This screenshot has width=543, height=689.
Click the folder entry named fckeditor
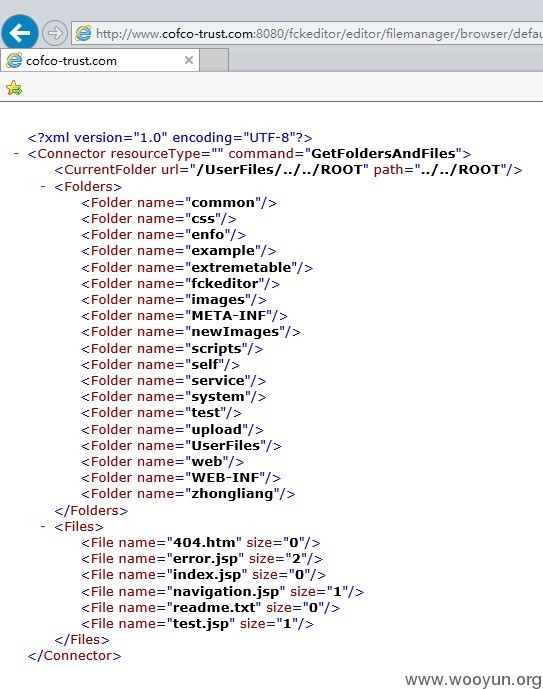pos(181,283)
